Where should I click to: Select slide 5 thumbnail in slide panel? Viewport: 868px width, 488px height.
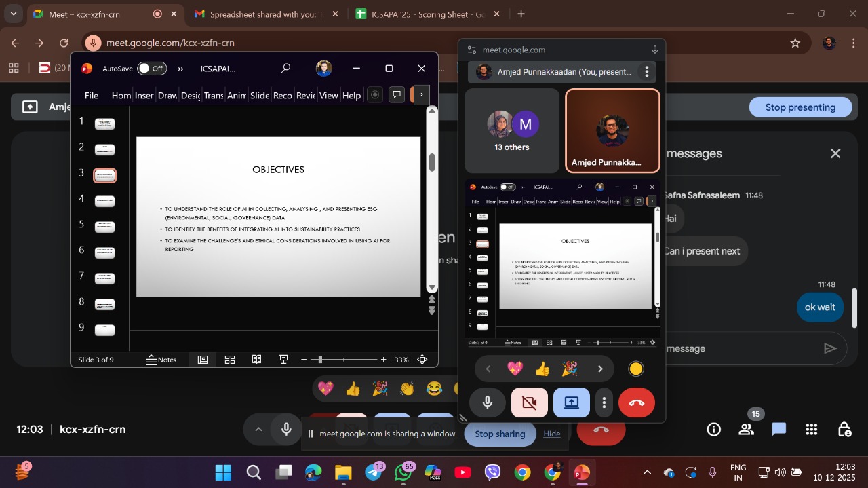pyautogui.click(x=104, y=227)
